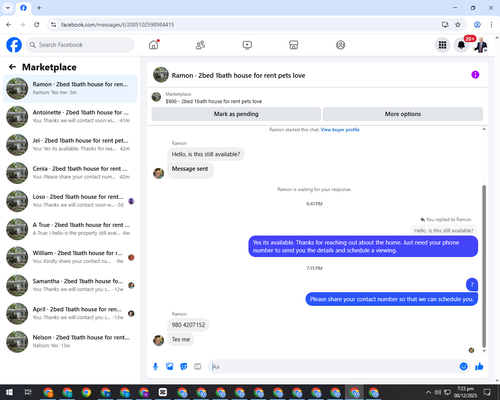View site information icon in address bar
This screenshot has height=400, width=500.
click(53, 25)
